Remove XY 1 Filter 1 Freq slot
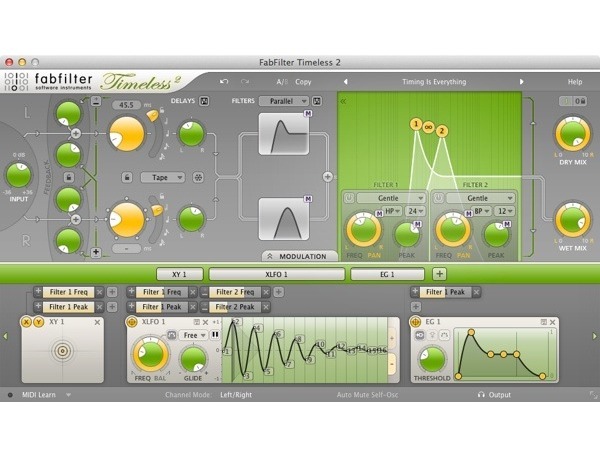Screen dimensions: 600x458 tap(99, 292)
